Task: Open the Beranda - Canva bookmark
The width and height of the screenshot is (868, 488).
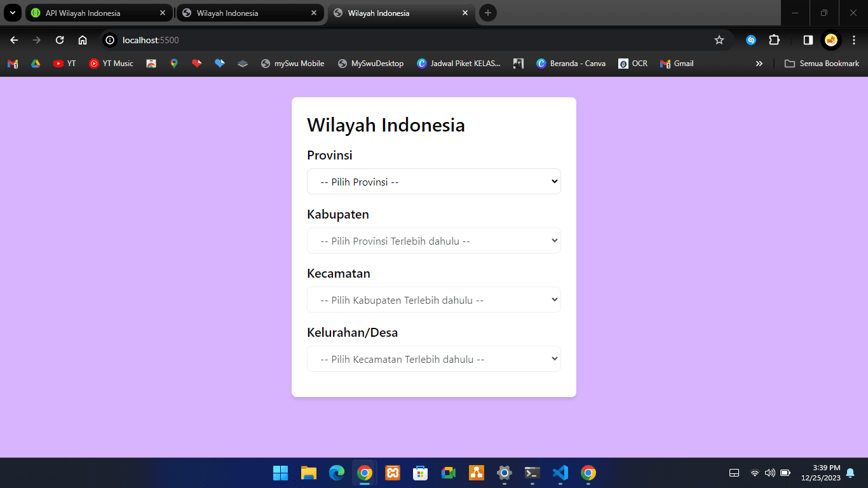Action: coord(571,63)
